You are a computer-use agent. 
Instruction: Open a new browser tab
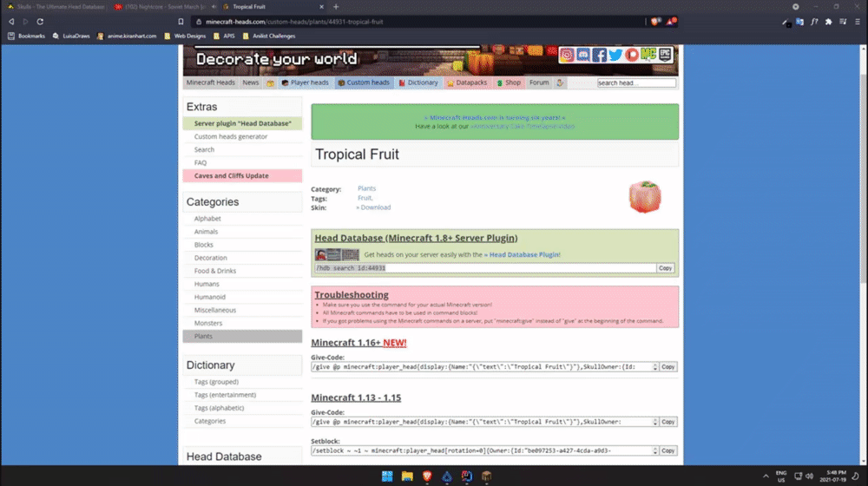coord(336,7)
